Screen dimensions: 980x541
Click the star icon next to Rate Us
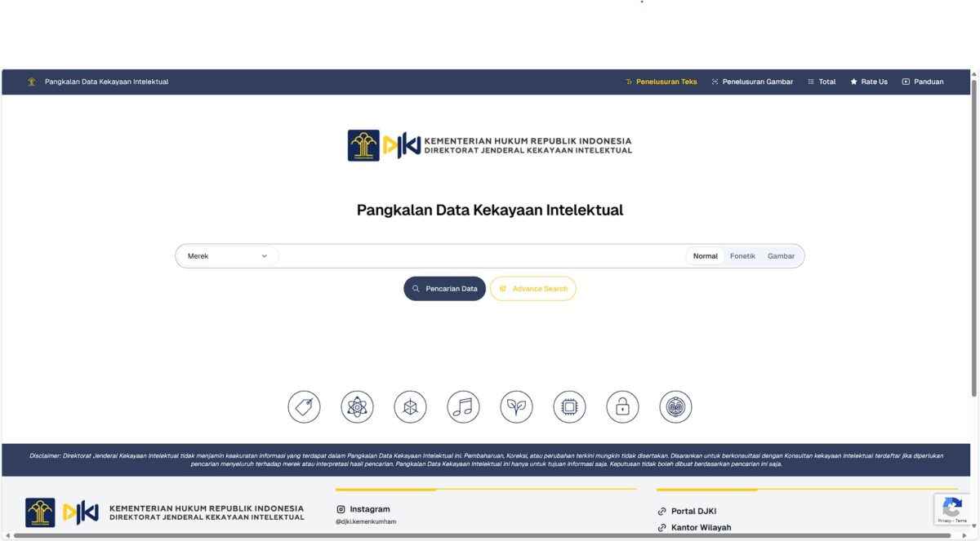coord(853,82)
